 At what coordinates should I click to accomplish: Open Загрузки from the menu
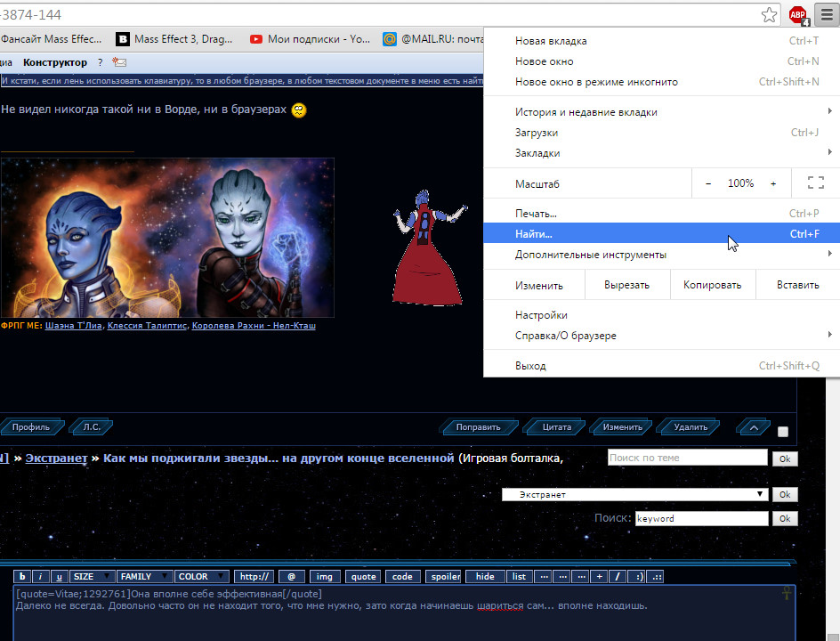(662, 133)
